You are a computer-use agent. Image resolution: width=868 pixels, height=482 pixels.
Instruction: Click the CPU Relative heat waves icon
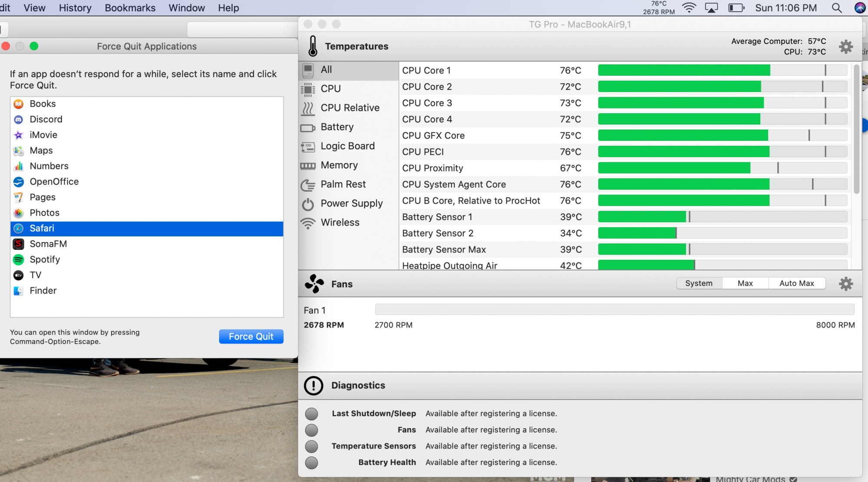coord(308,108)
